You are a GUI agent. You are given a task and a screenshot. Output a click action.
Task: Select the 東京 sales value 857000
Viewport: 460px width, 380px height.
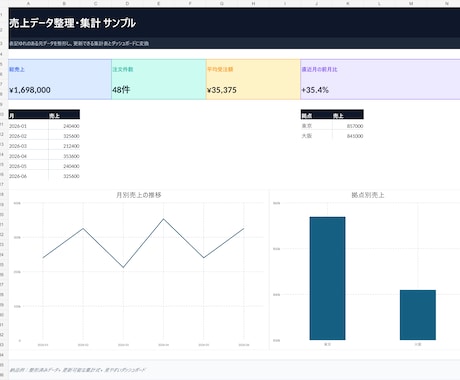(x=348, y=126)
